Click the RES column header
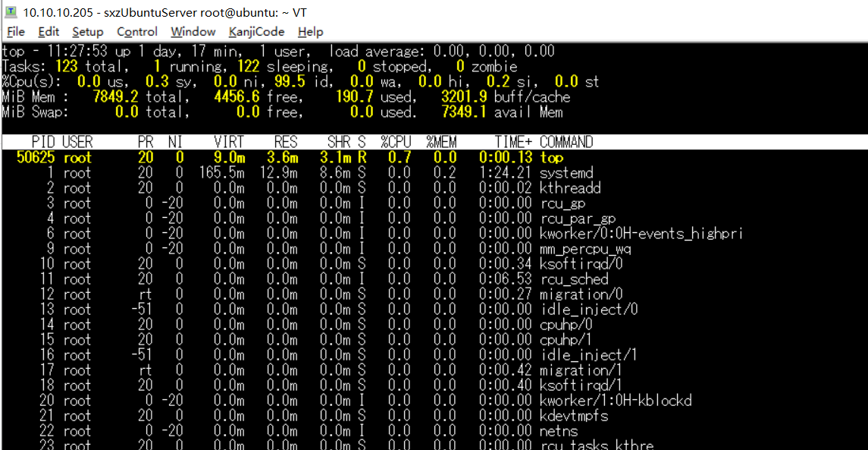This screenshot has height=450, width=868. [286, 143]
